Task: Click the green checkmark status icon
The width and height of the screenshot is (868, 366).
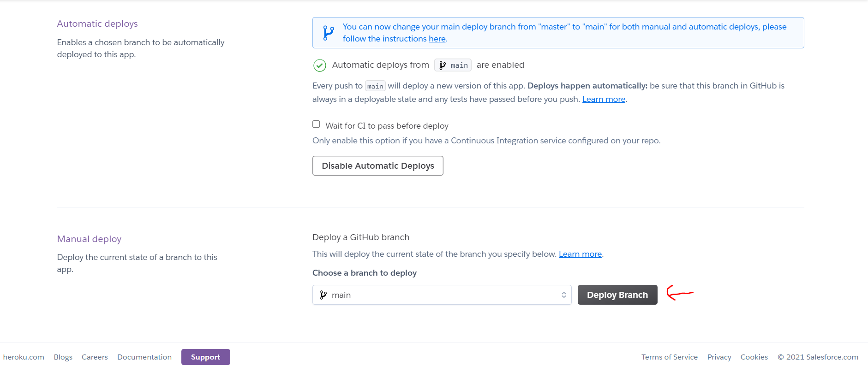Action: (320, 65)
